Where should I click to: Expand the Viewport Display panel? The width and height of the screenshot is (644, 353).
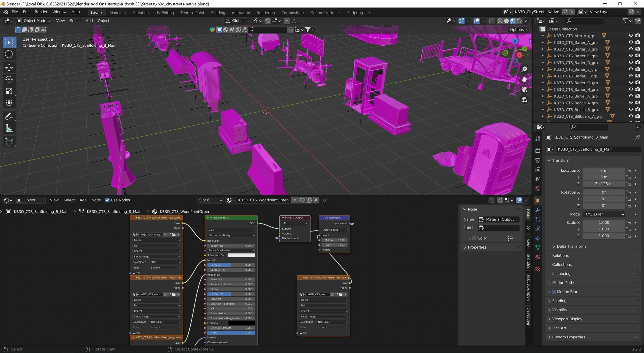coord(567,319)
